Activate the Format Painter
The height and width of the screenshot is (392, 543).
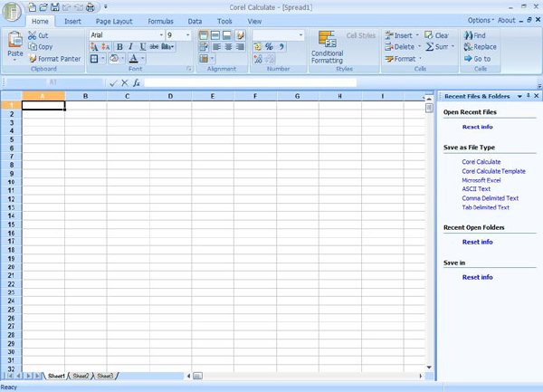click(x=54, y=59)
